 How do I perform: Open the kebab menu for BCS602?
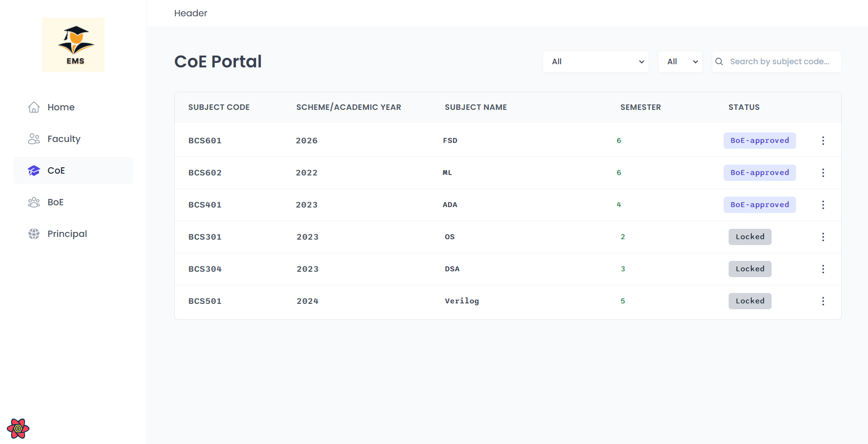823,173
